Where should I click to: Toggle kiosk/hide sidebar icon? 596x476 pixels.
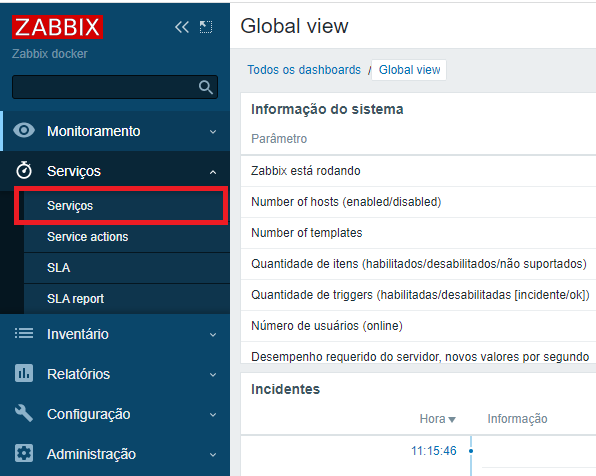(206, 27)
